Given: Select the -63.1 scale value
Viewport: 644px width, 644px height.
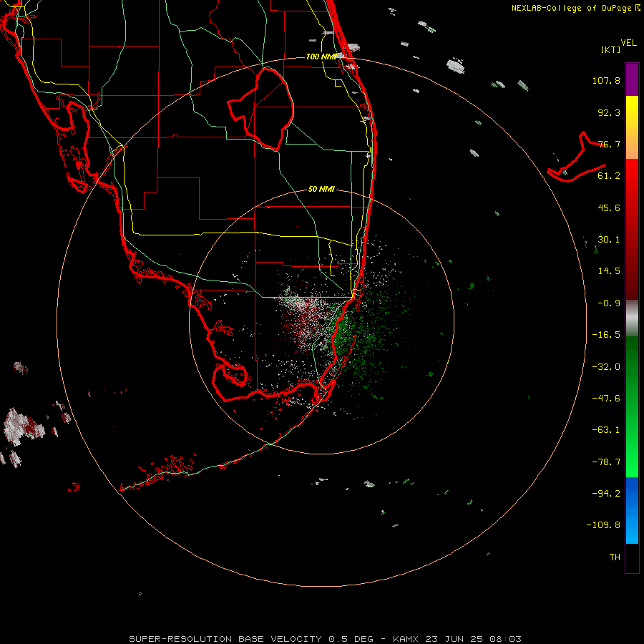Looking at the screenshot, I should click(606, 430).
